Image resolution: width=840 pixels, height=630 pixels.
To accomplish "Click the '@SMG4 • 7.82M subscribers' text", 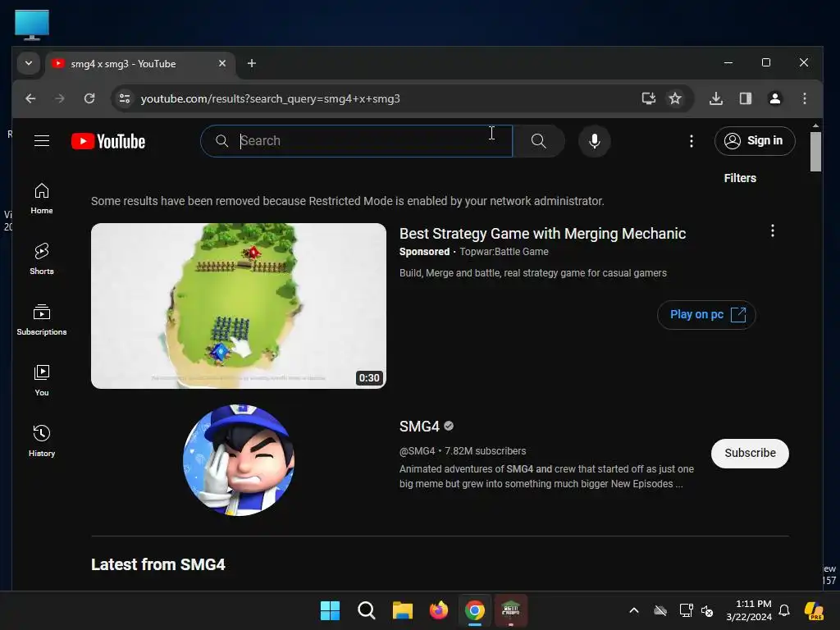I will 463,451.
